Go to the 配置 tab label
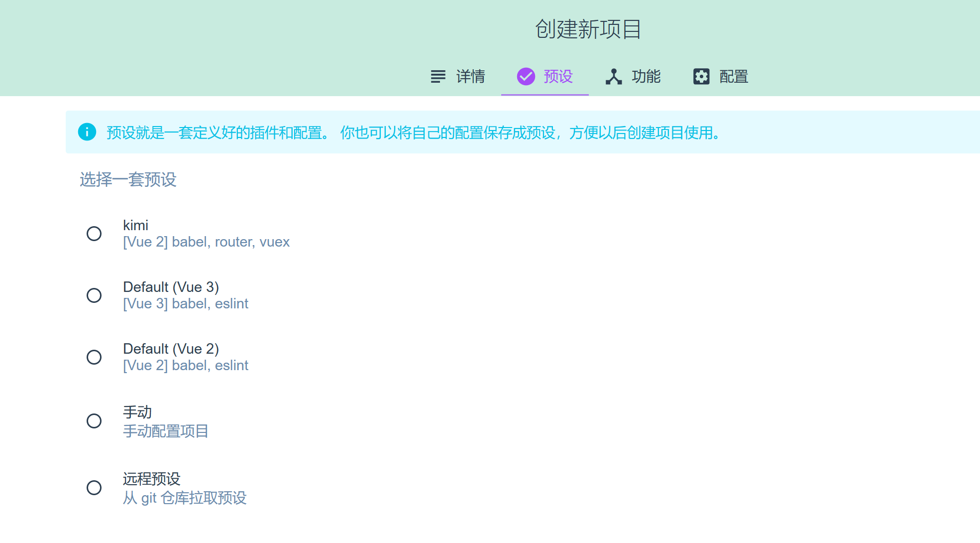This screenshot has height=543, width=980. tap(734, 77)
